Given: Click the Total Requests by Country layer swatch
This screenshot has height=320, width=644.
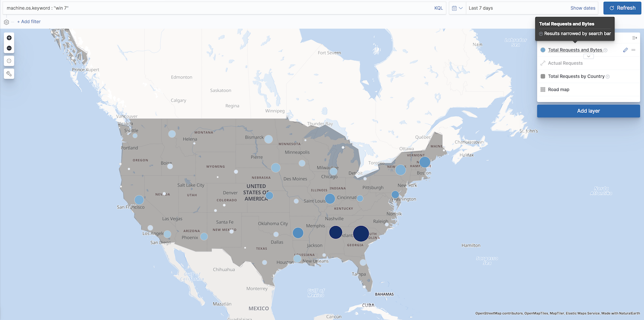Looking at the screenshot, I should click(x=543, y=76).
